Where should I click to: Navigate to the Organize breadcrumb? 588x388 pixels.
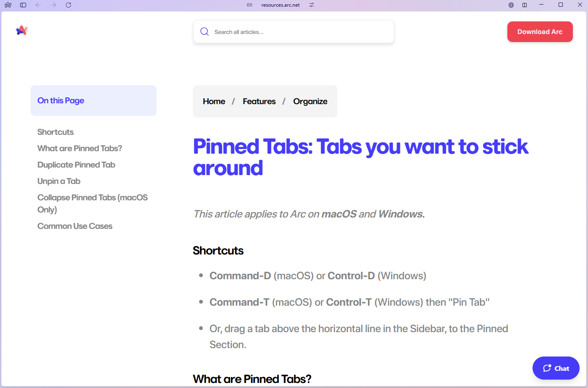click(310, 101)
